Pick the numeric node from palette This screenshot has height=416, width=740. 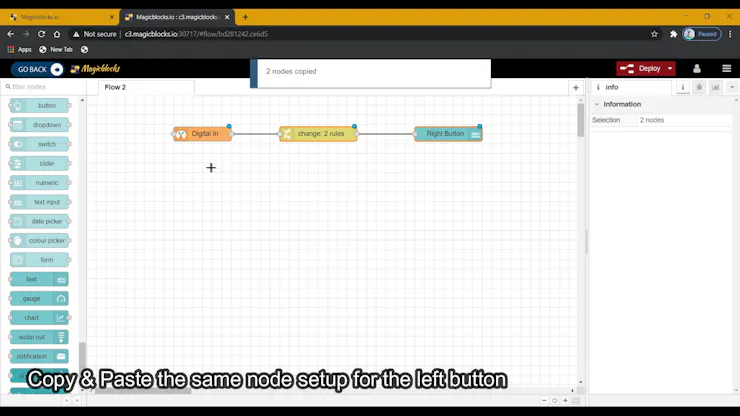pyautogui.click(x=40, y=183)
